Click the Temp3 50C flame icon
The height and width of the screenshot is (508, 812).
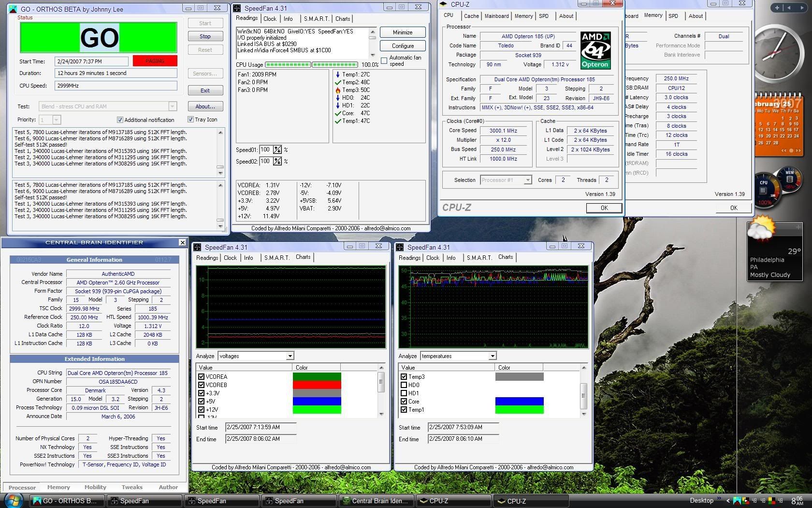pos(338,90)
